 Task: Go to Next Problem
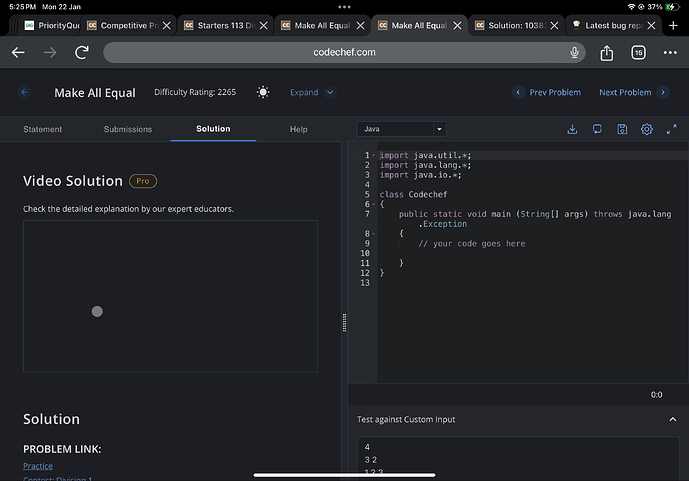tap(634, 92)
